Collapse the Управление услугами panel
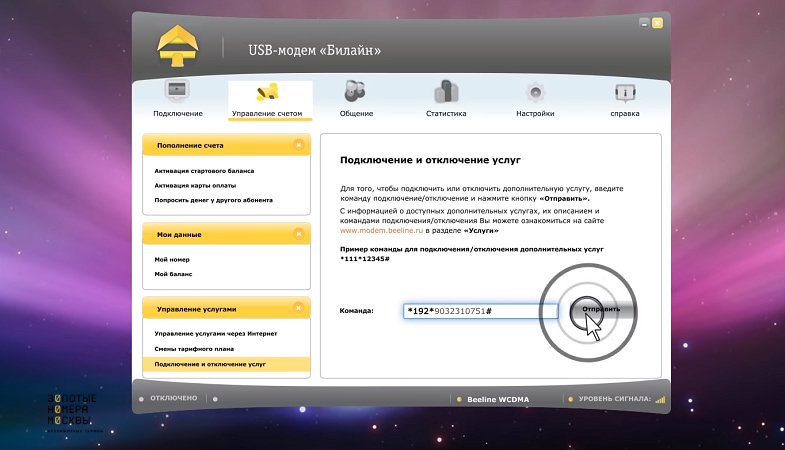This screenshot has height=450, width=785. (298, 308)
